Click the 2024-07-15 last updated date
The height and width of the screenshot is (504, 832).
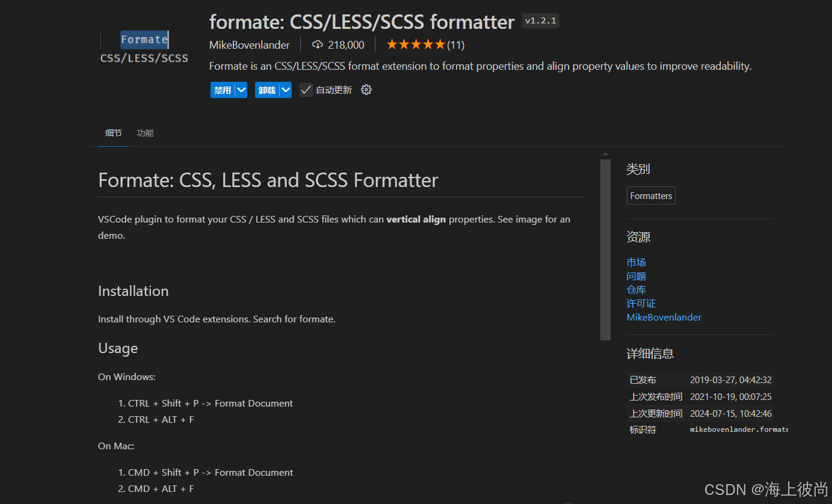[731, 414]
